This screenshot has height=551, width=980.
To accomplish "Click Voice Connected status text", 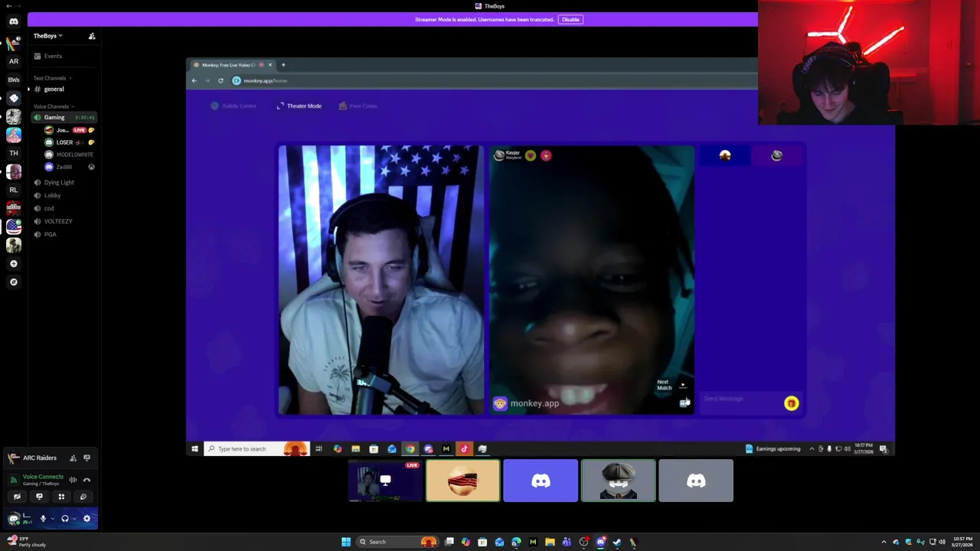I will [43, 476].
